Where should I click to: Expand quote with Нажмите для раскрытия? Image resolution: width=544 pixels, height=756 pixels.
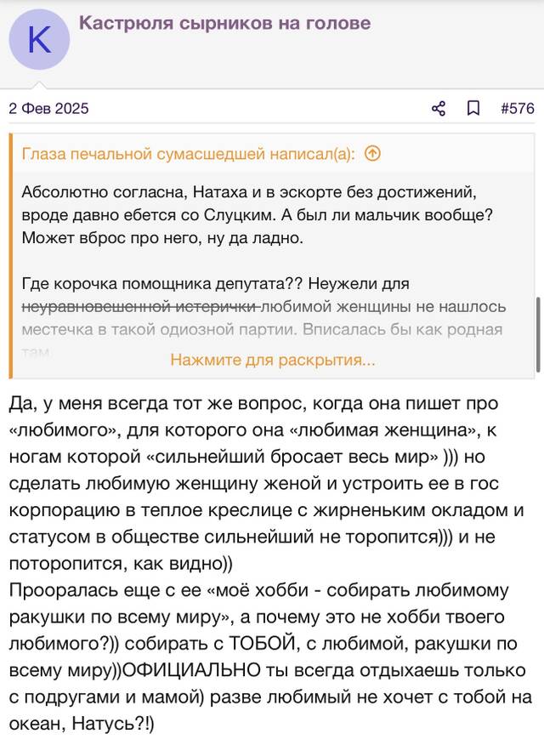click(x=273, y=361)
